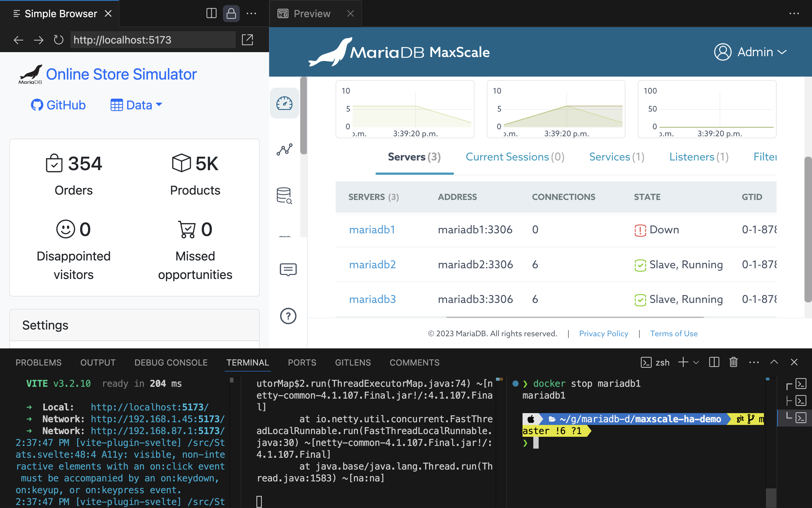Open MaxScale help question-mark icon
Viewport: 812px width, 508px height.
[x=288, y=316]
